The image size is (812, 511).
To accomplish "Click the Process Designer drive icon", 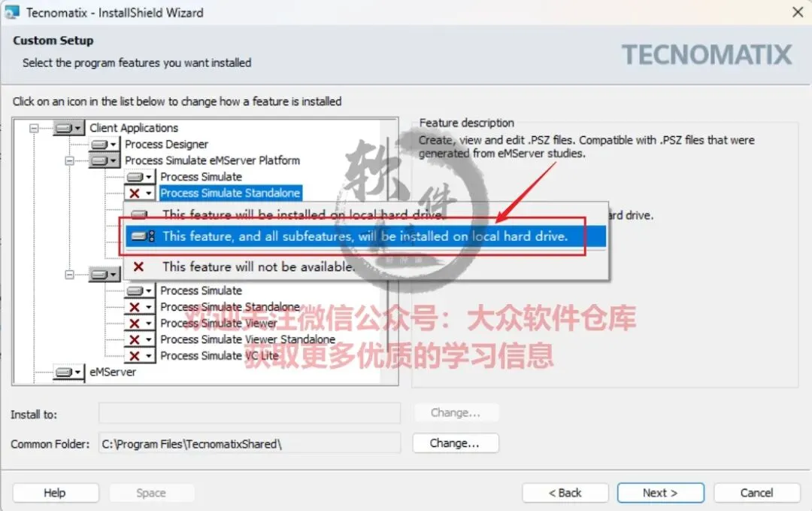I will (x=104, y=144).
